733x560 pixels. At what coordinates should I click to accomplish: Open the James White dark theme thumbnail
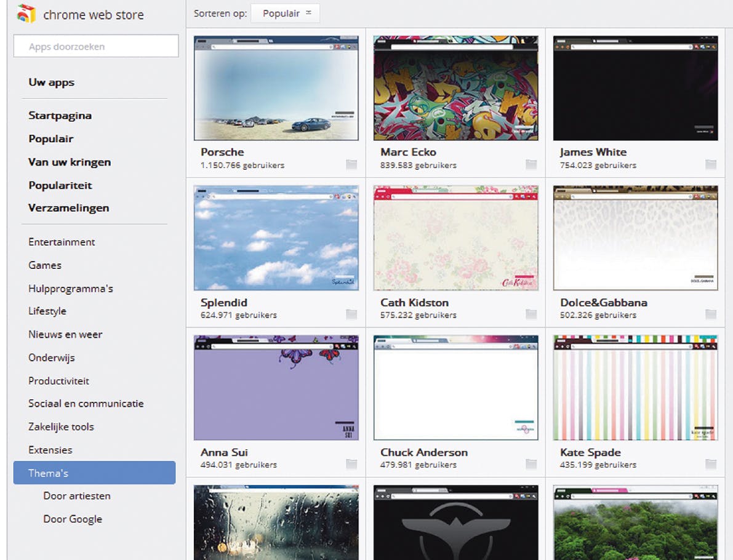coord(635,88)
